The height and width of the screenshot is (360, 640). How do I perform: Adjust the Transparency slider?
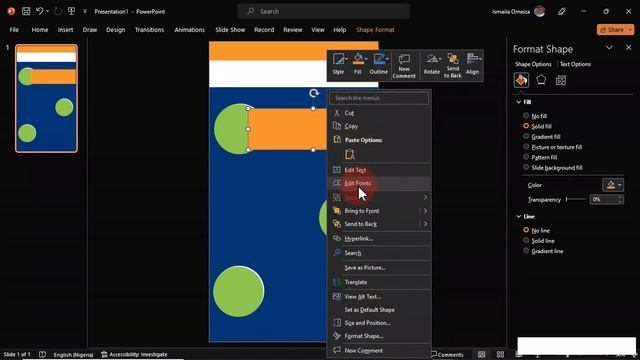coord(576,199)
